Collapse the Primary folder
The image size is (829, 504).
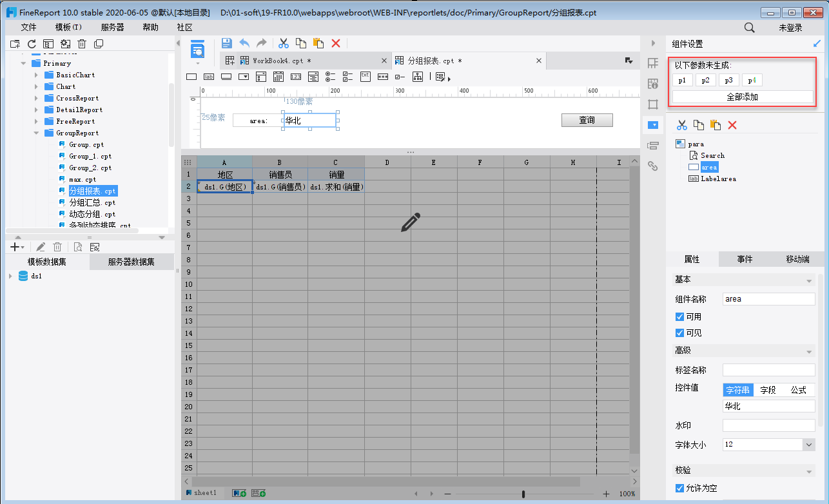pos(24,63)
